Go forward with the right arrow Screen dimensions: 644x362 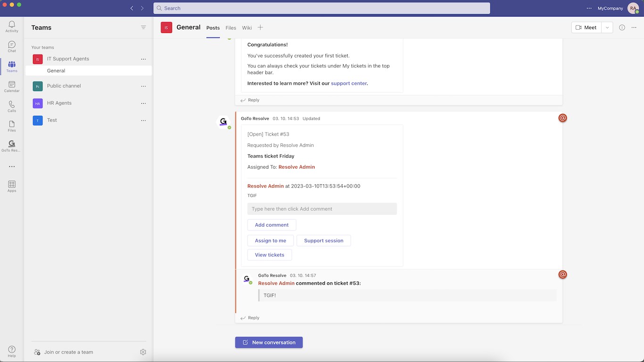tap(142, 8)
